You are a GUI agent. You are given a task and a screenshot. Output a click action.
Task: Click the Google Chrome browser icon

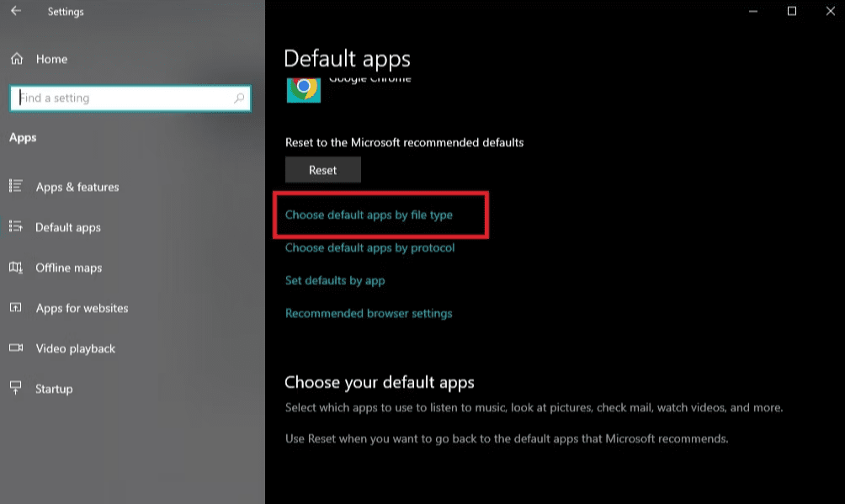304,90
